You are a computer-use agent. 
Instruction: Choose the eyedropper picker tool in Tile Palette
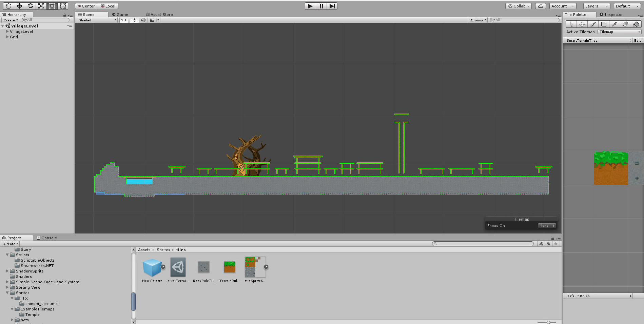point(614,24)
